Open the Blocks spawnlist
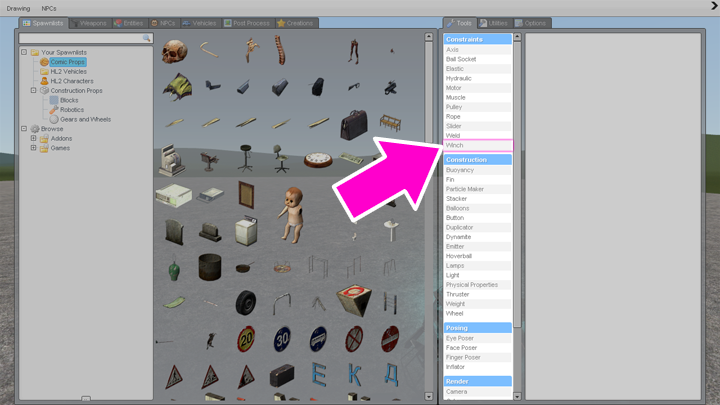Screen dimensions: 720x405 coord(69,100)
